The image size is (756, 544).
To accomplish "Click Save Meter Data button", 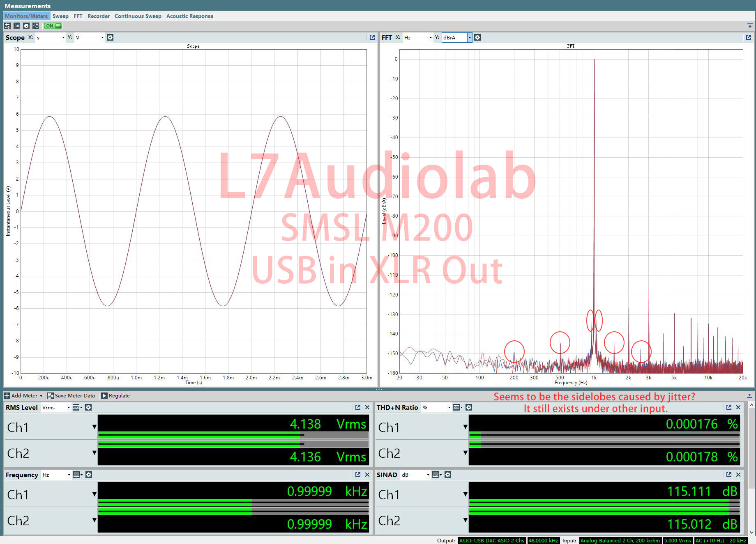I will (x=71, y=396).
